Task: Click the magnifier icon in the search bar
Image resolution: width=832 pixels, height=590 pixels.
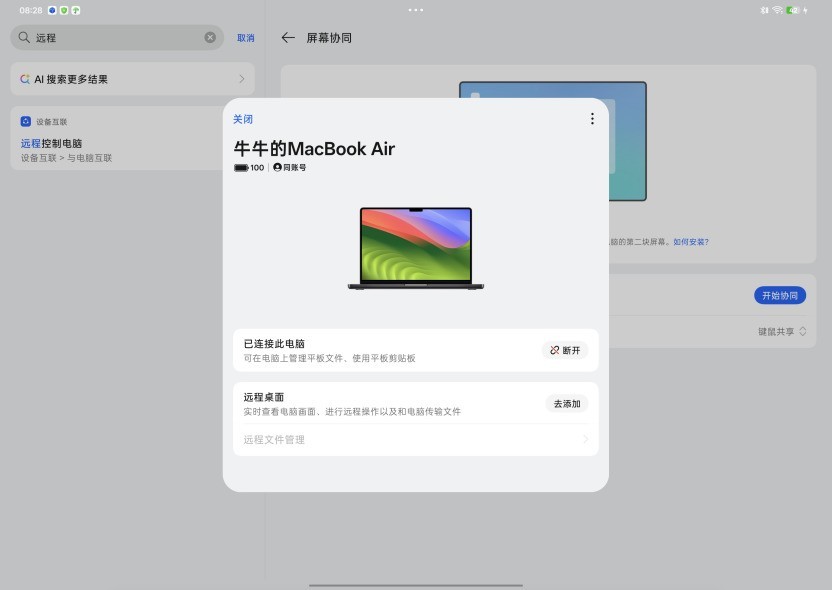Action: click(x=22, y=37)
